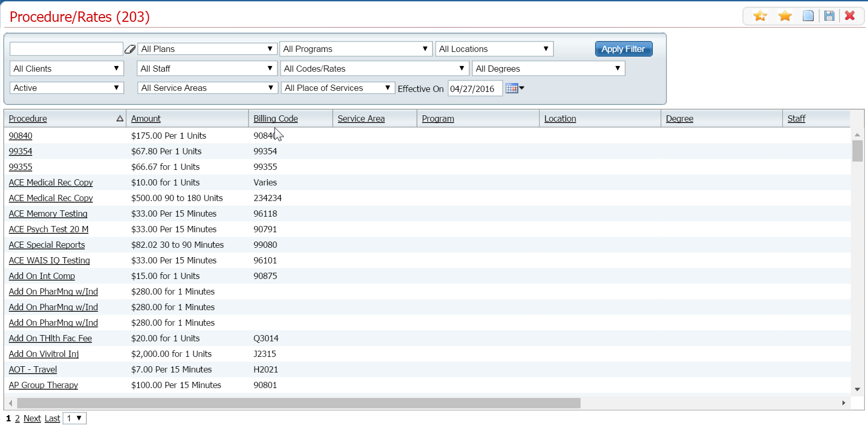Open the ACE Memory Testing procedure link

coord(48,214)
